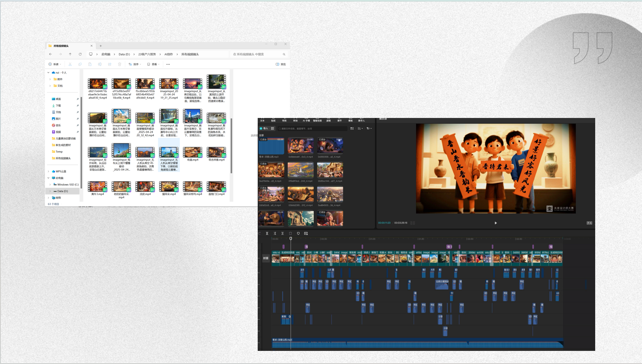This screenshot has height=364, width=642.
Task: Add a new tab in File Explorer
Action: pos(101,46)
